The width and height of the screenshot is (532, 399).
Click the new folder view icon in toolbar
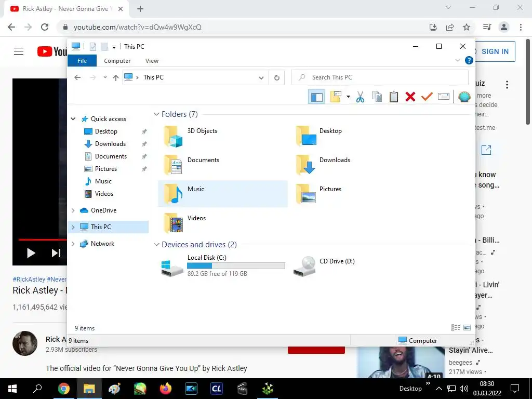[x=336, y=97]
